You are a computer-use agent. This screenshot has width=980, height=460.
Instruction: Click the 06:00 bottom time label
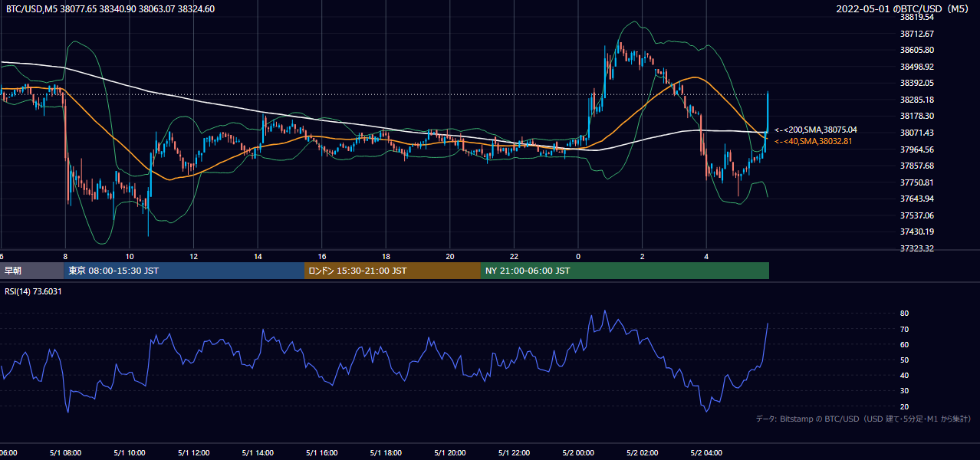click(7, 452)
